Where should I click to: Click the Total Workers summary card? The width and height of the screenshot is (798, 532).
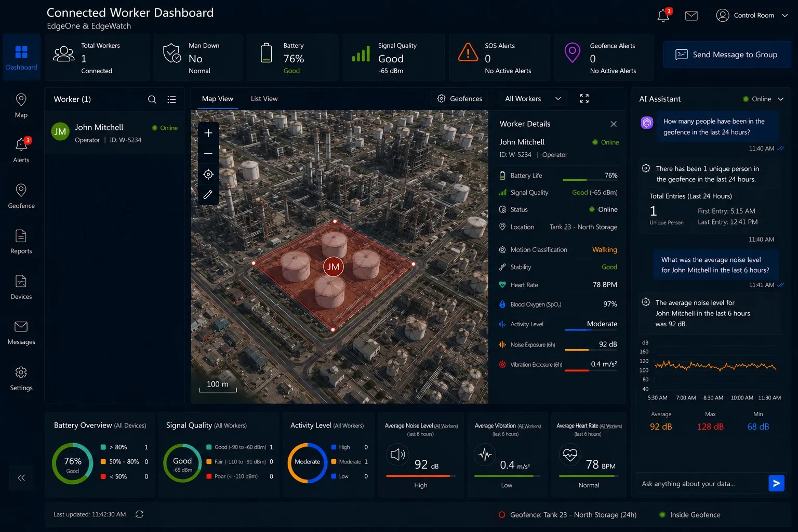[x=97, y=58]
